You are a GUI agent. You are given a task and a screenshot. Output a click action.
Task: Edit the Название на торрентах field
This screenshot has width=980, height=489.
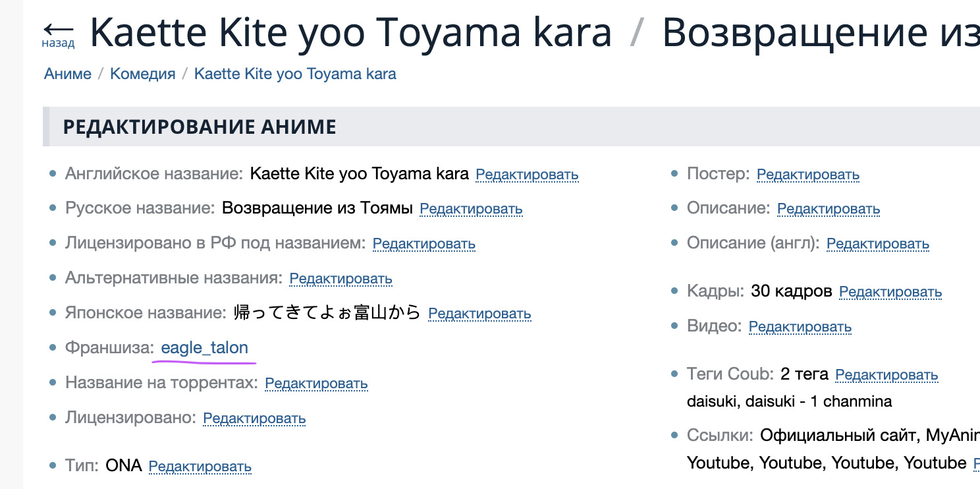(316, 384)
